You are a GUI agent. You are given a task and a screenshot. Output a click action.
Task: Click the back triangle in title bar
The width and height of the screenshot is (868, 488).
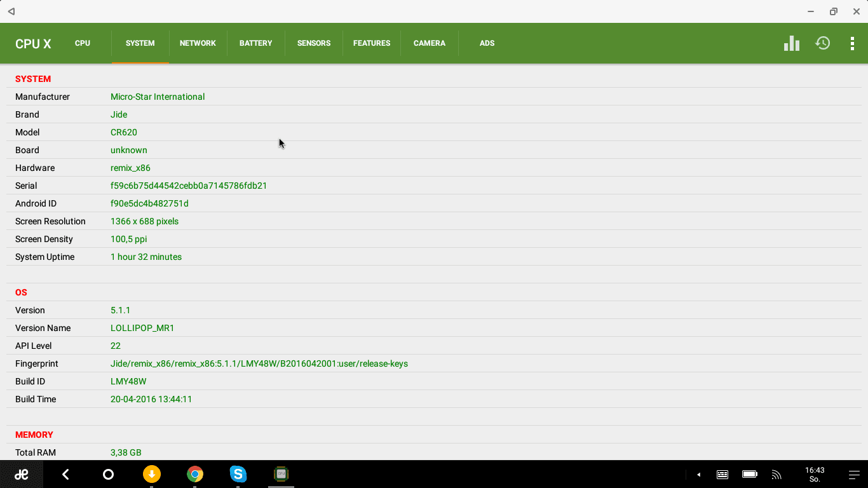(11, 11)
